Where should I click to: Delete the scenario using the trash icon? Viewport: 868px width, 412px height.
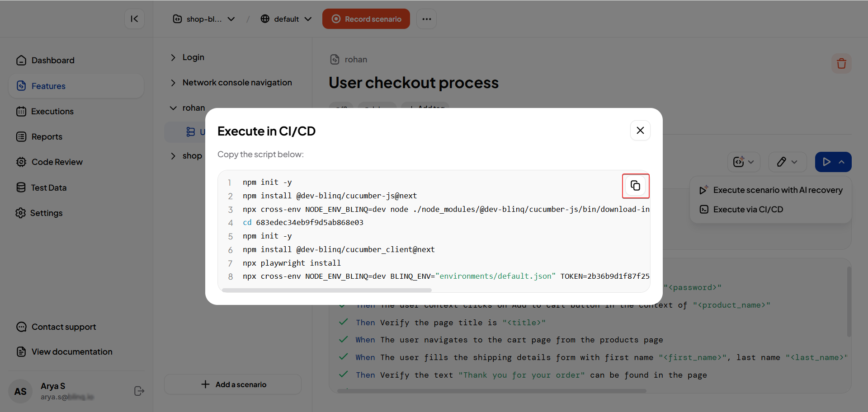[841, 64]
